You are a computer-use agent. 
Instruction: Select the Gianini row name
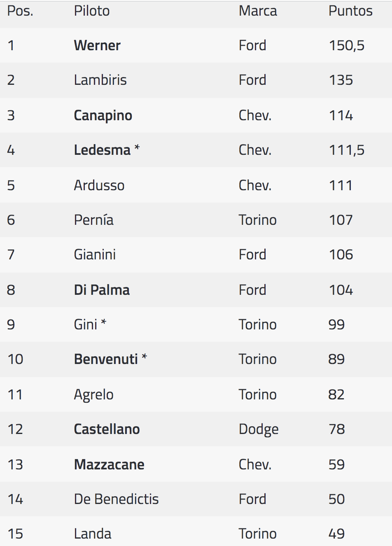point(95,254)
